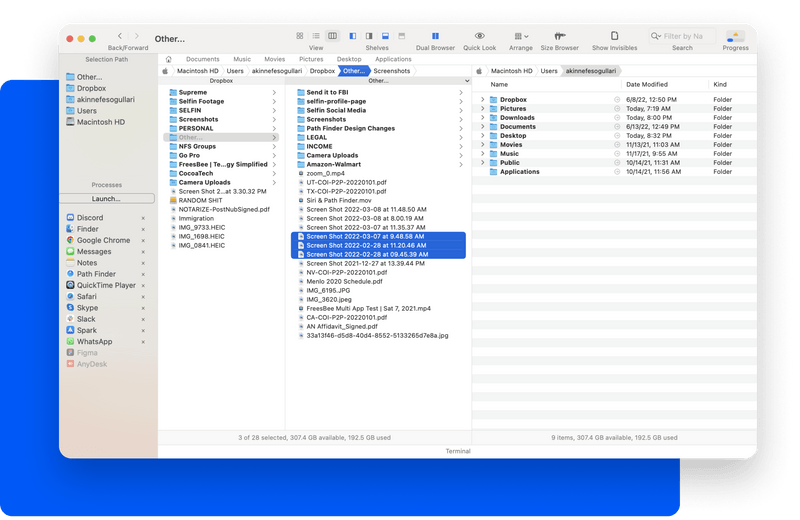Click the home icon in favorites bar

click(168, 59)
